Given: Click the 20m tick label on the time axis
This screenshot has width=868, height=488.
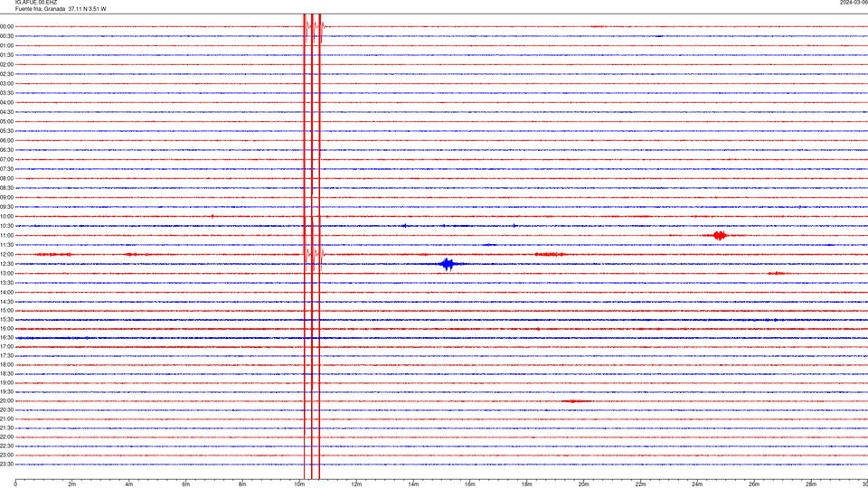Looking at the screenshot, I should (583, 484).
